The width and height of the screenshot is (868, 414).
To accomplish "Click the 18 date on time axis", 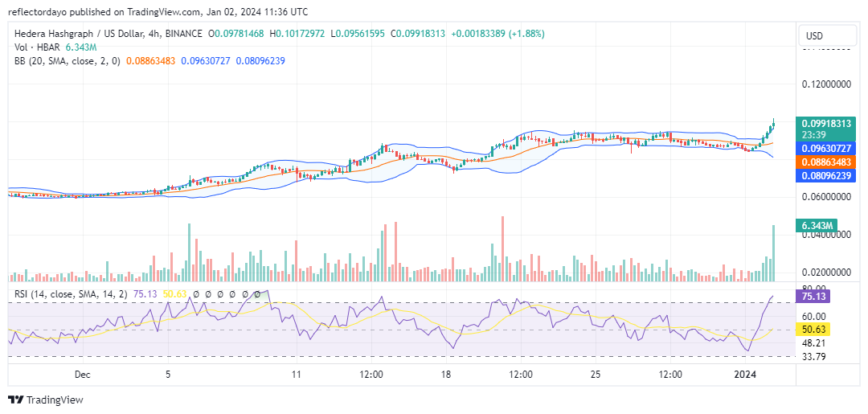I will tap(447, 375).
